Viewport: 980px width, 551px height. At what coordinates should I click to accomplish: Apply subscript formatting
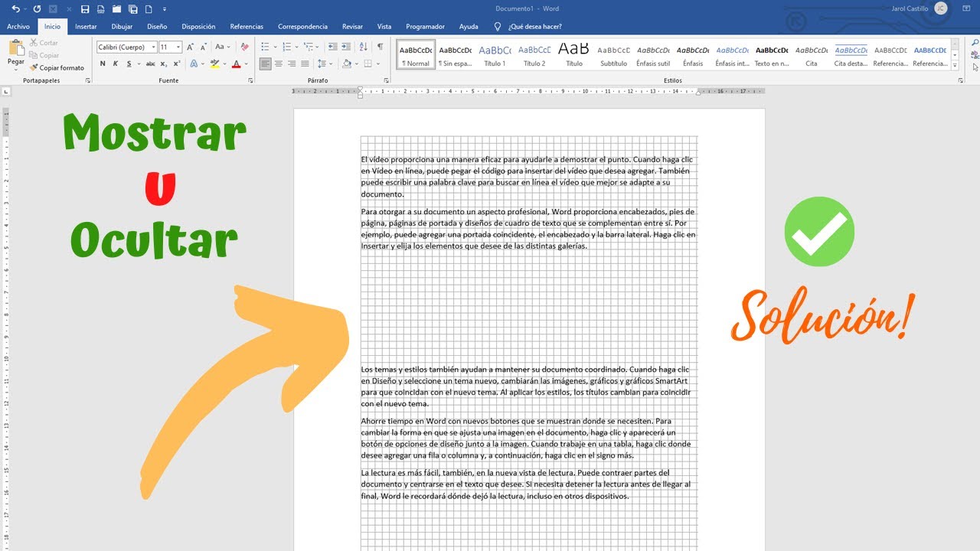(x=165, y=64)
